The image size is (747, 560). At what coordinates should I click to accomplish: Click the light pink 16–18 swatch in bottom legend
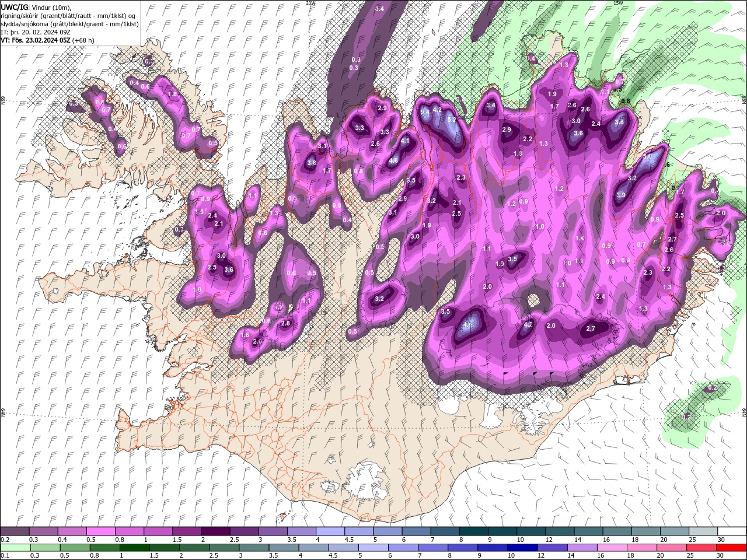point(612,548)
